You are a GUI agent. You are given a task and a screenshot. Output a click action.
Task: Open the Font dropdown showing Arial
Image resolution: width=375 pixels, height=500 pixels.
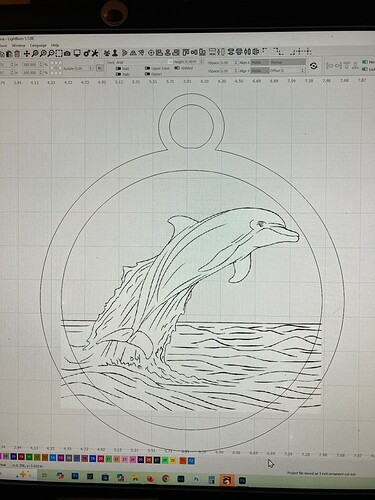click(144, 62)
